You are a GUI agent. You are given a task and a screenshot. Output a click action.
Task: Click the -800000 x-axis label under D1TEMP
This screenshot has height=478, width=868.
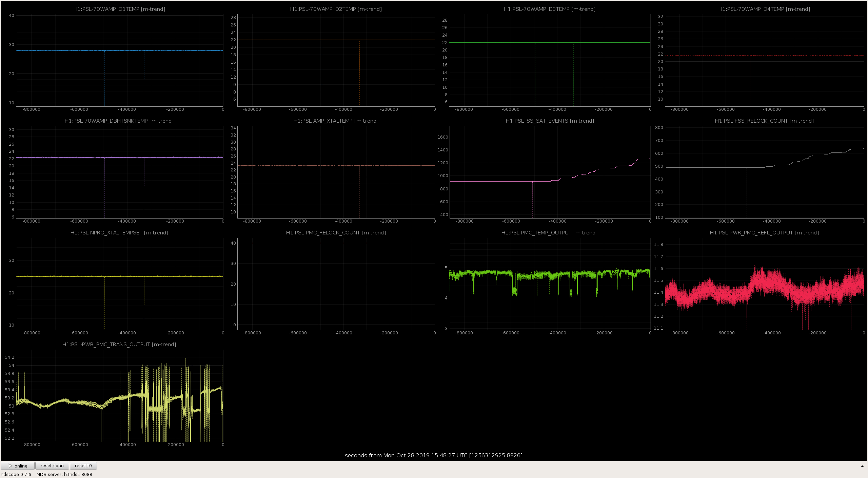(31, 109)
